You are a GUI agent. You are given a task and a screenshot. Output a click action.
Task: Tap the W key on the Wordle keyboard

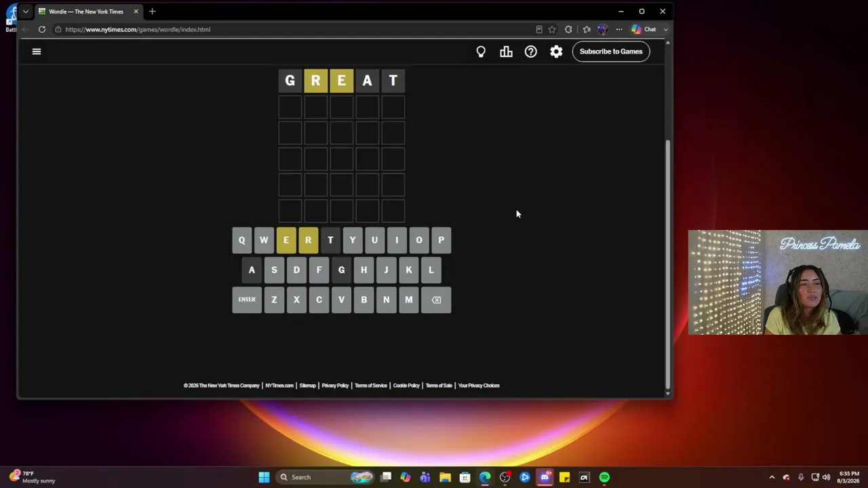pos(264,240)
